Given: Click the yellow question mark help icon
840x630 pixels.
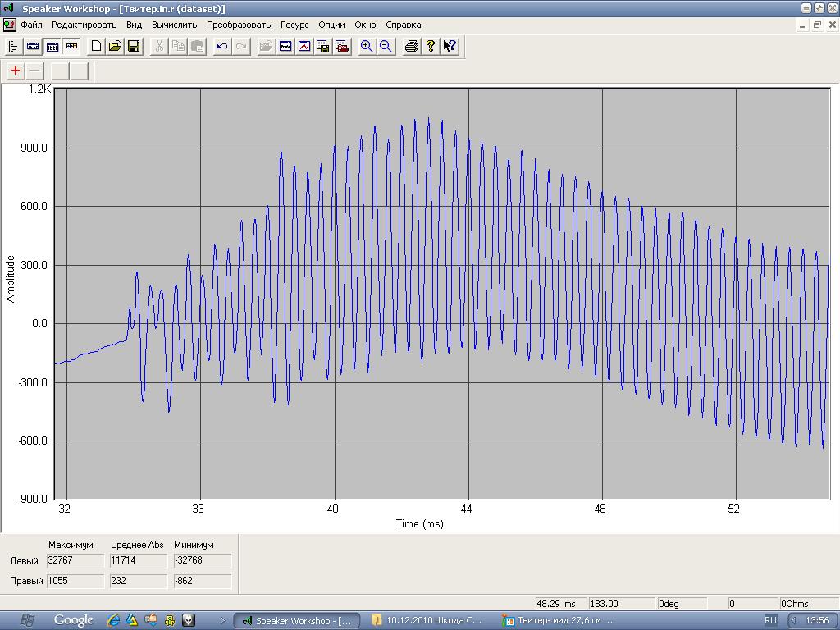Looking at the screenshot, I should click(x=431, y=46).
